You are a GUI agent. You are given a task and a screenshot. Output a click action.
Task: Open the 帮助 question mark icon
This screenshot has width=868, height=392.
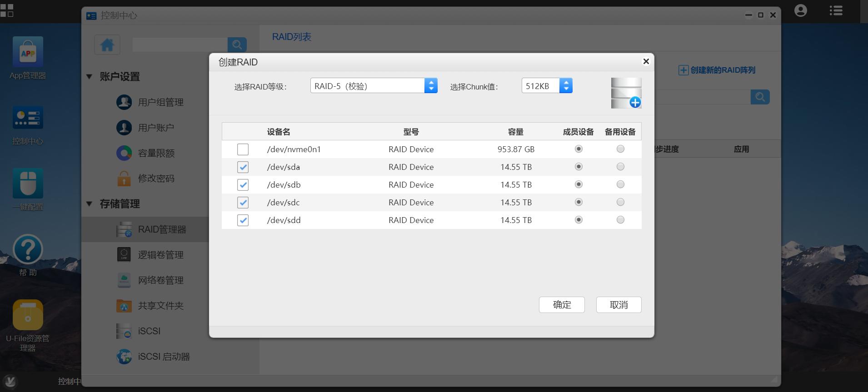pyautogui.click(x=28, y=249)
